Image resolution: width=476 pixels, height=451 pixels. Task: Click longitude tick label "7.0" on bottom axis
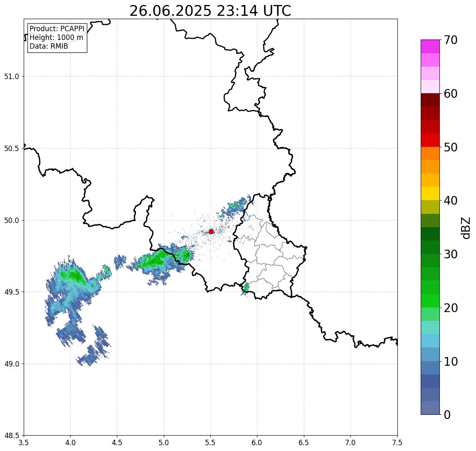[x=350, y=443]
